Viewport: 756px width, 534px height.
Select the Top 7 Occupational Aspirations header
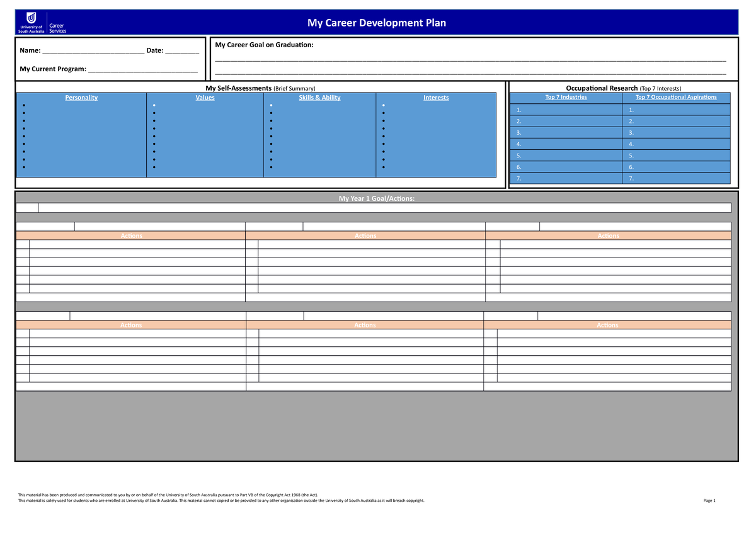tap(677, 97)
